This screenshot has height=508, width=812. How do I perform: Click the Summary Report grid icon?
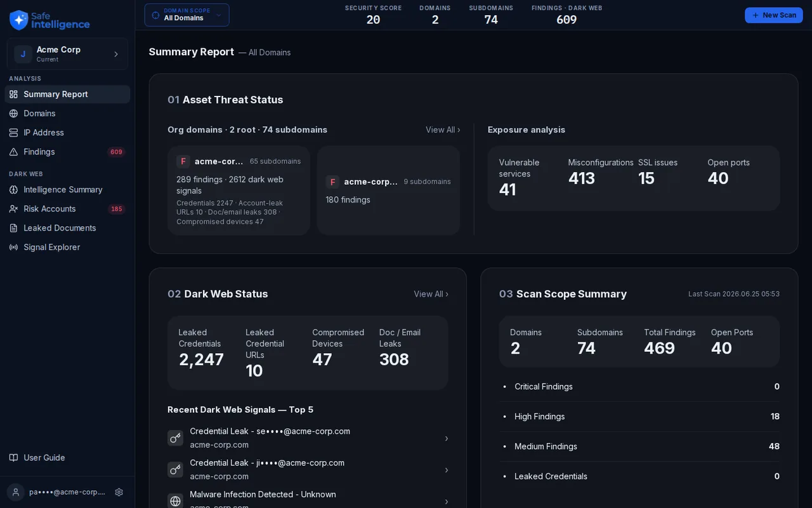point(13,94)
